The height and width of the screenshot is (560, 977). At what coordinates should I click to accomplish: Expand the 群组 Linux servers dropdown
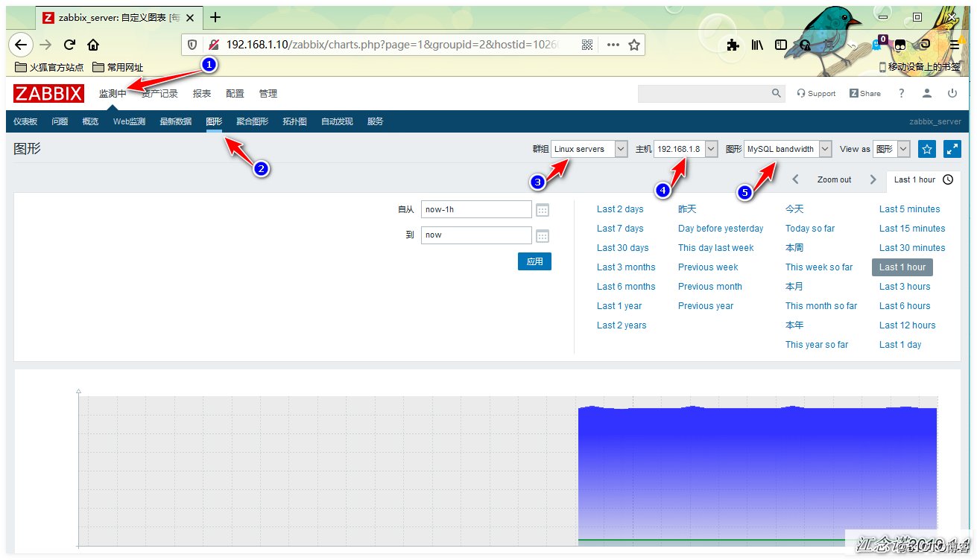pyautogui.click(x=589, y=149)
